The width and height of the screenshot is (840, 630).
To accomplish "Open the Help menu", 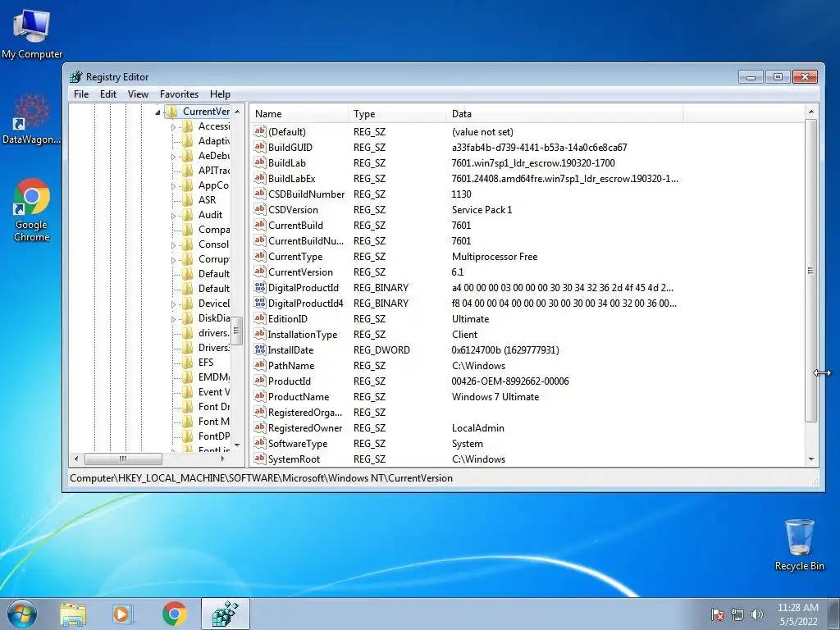I will point(220,94).
